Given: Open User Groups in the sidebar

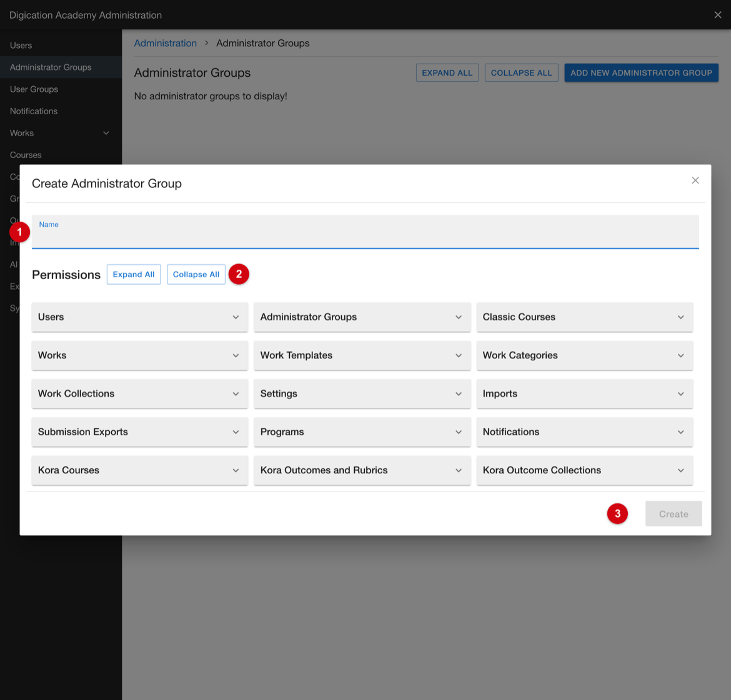Looking at the screenshot, I should [x=61, y=89].
